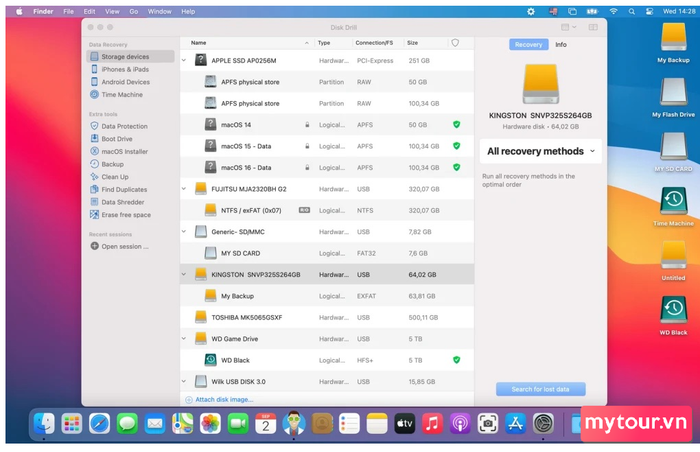700x452 pixels.
Task: Open Erase free space tool
Action: click(x=126, y=215)
